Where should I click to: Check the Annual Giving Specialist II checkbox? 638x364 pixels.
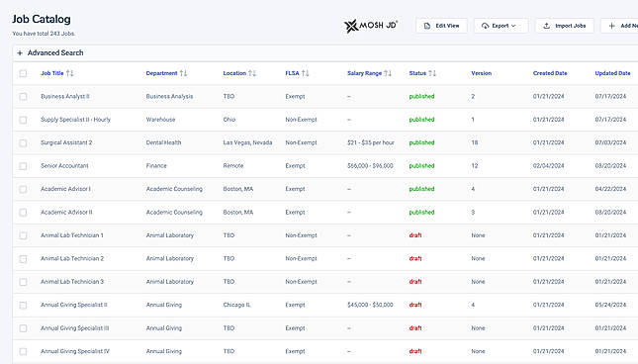coord(23,306)
